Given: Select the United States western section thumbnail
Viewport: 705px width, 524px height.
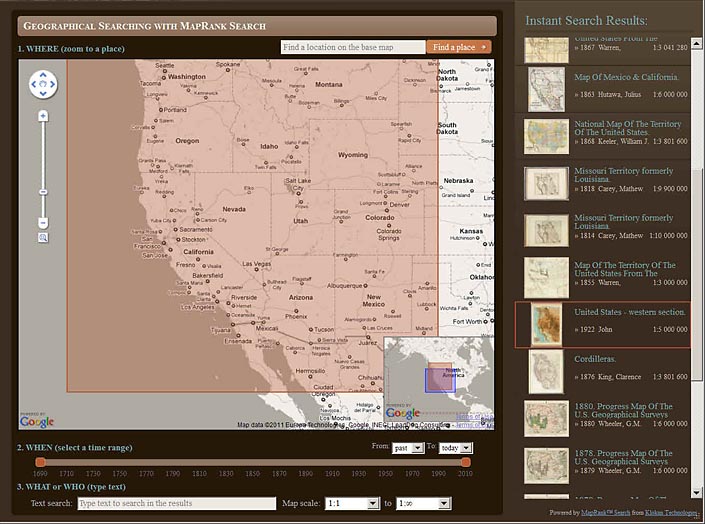Looking at the screenshot, I should (x=547, y=325).
